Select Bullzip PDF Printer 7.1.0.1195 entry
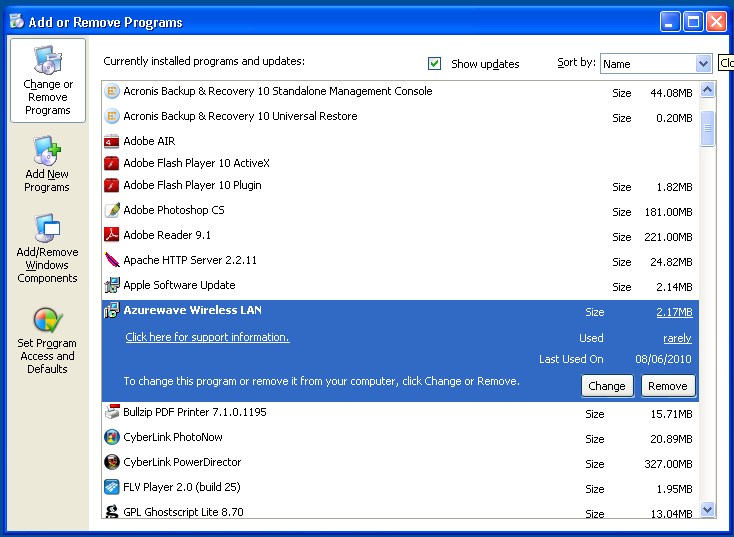734x537 pixels. tap(400, 412)
